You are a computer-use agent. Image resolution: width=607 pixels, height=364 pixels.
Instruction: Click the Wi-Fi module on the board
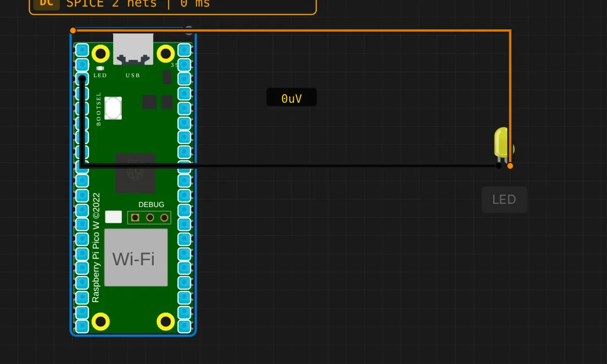[136, 258]
